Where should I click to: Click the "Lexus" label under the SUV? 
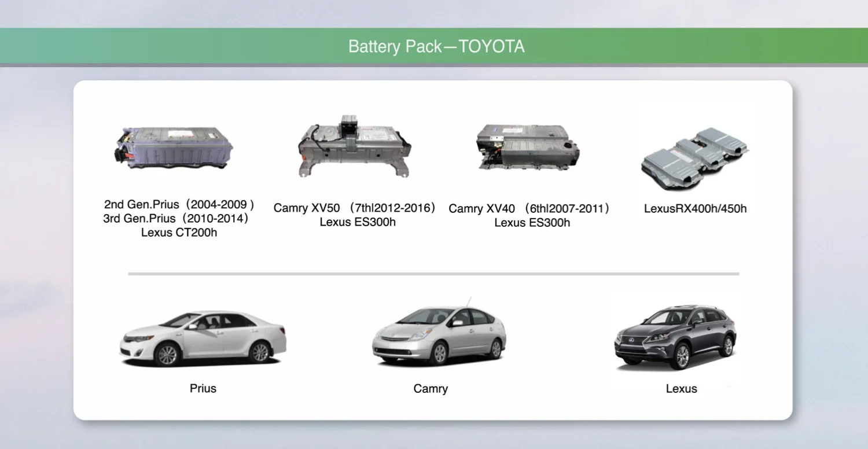point(682,389)
